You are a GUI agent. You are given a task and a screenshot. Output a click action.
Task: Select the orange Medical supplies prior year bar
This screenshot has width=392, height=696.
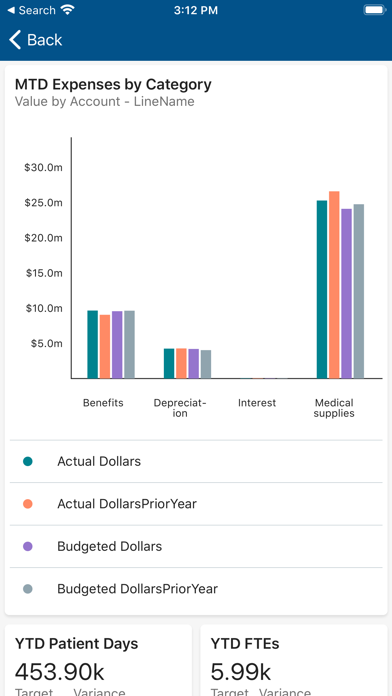coord(334,285)
